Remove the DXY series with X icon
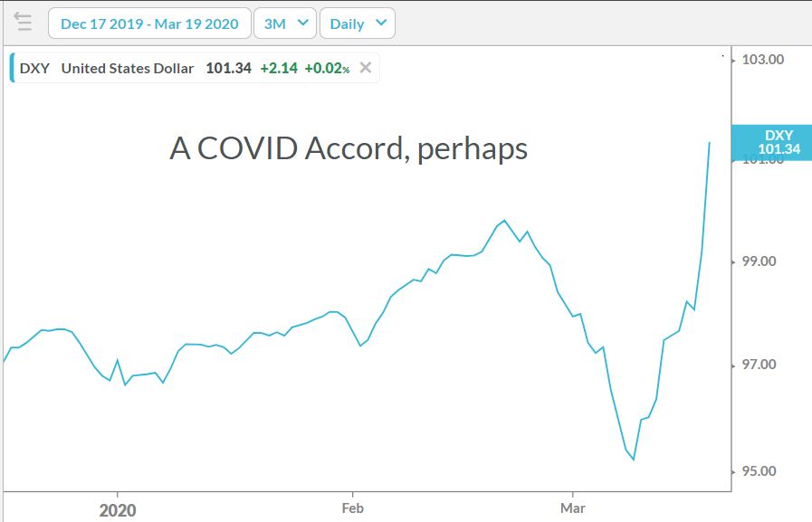The width and height of the screenshot is (812, 522). click(365, 68)
